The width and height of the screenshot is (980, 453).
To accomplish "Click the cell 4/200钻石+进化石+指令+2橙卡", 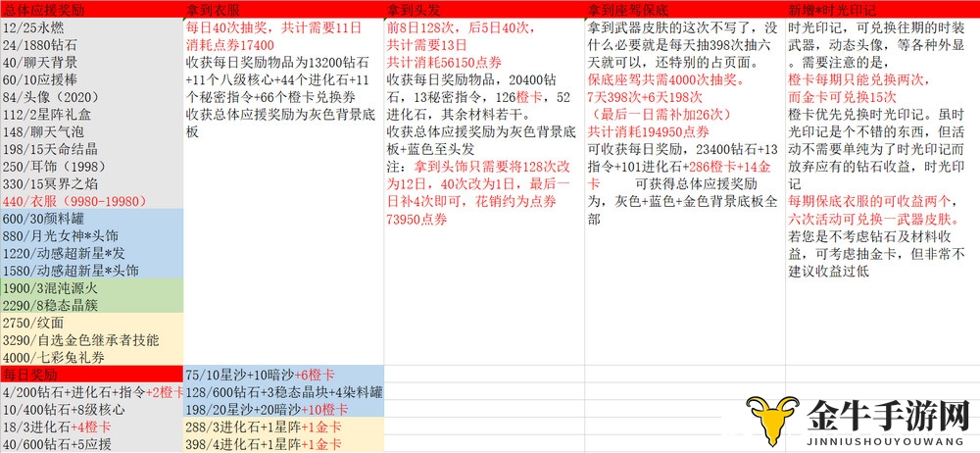I will pyautogui.click(x=92, y=392).
